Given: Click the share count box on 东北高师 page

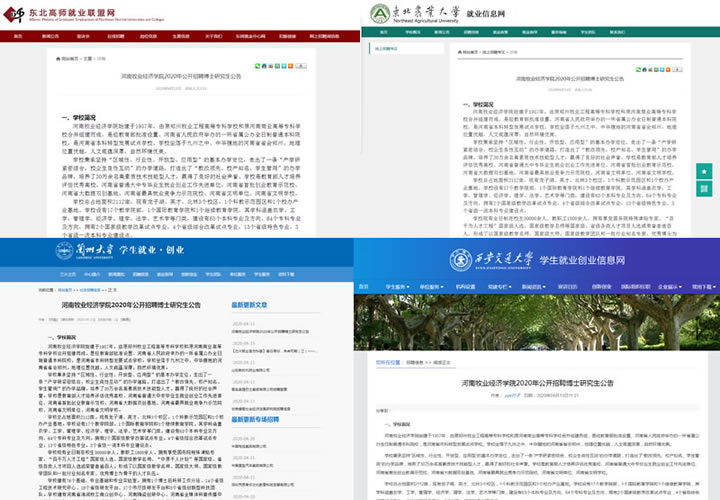Looking at the screenshot, I should click(x=301, y=66).
